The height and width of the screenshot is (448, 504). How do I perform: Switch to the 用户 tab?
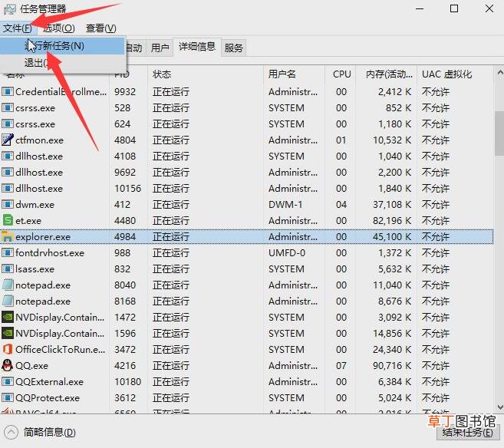click(x=160, y=48)
